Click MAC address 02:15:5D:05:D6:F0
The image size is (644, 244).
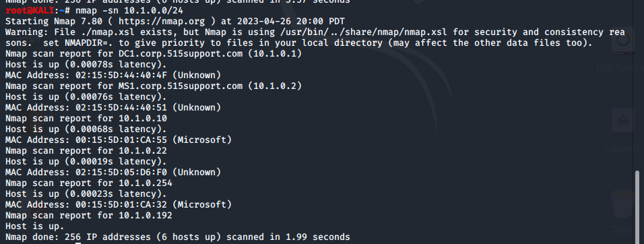point(121,172)
